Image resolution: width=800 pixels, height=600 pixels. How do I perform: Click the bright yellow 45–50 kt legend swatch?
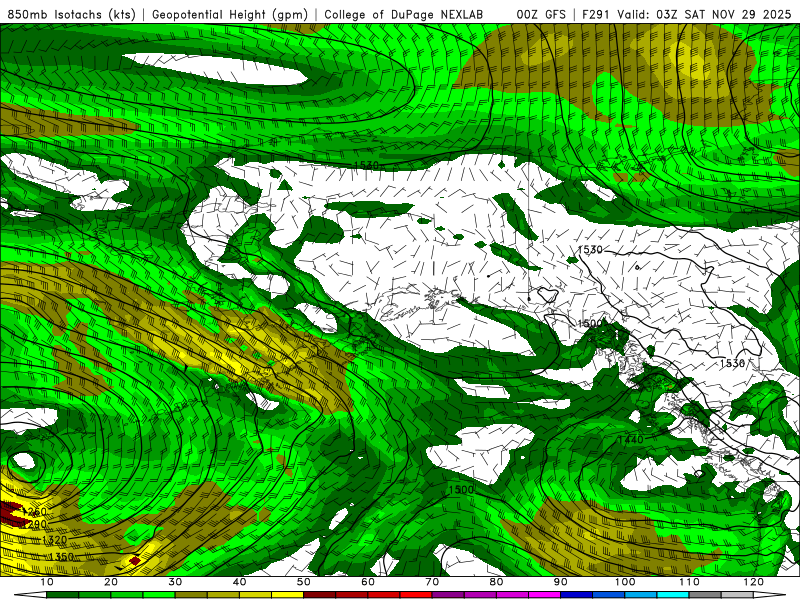(287, 595)
